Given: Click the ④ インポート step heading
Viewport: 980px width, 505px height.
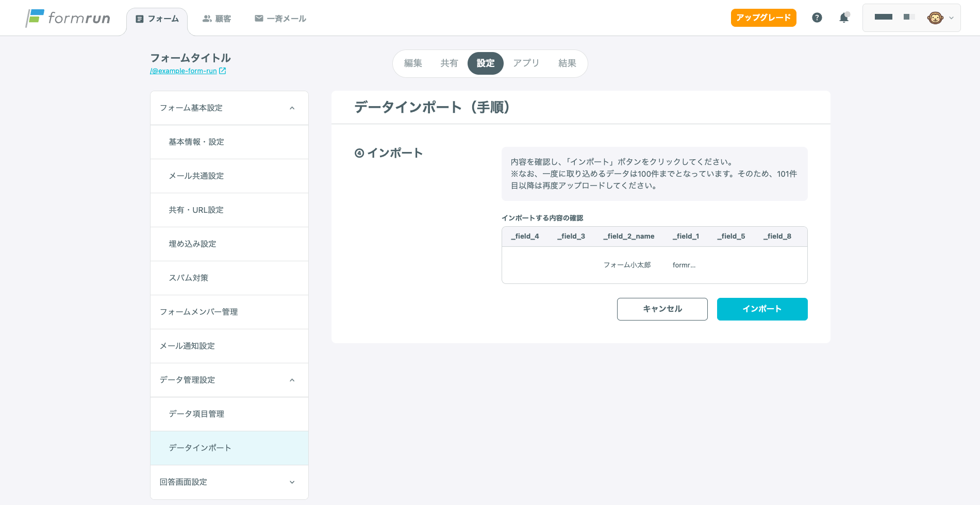Looking at the screenshot, I should (389, 153).
